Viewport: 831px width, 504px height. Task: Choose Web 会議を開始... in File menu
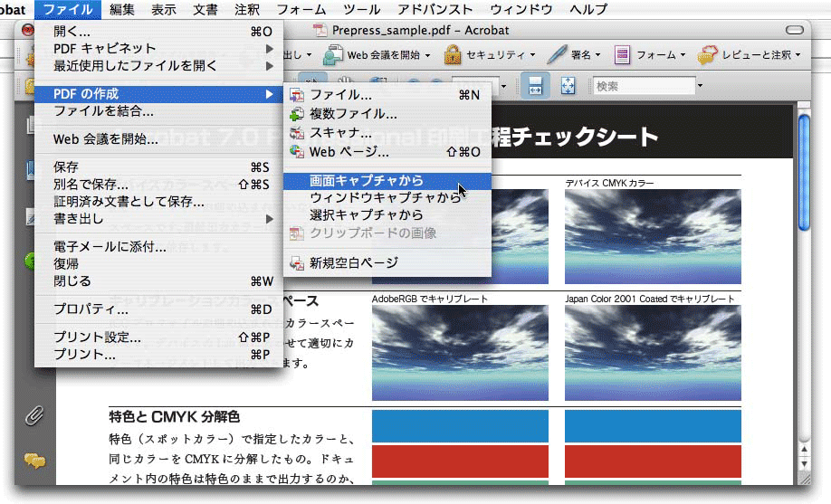point(158,139)
